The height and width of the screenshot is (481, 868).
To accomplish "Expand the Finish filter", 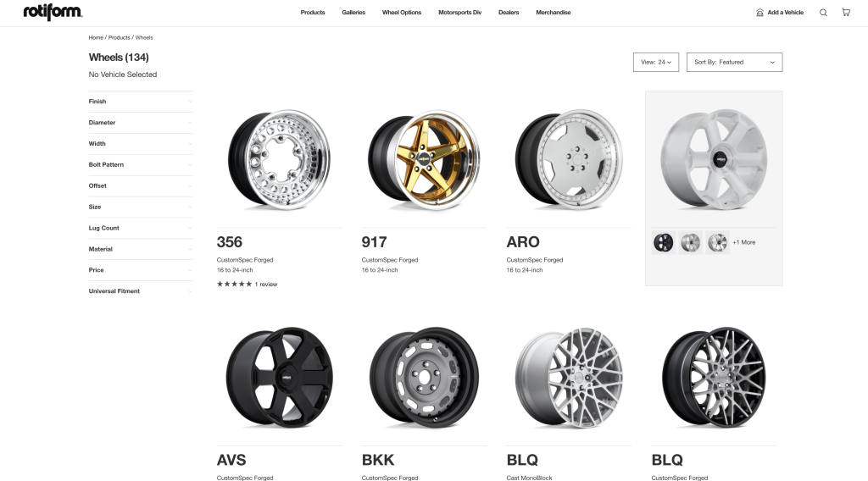I will point(141,101).
